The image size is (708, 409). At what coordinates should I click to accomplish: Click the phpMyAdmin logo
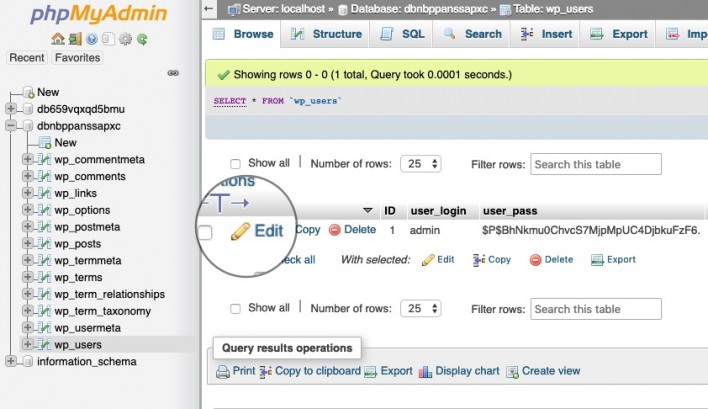click(99, 14)
